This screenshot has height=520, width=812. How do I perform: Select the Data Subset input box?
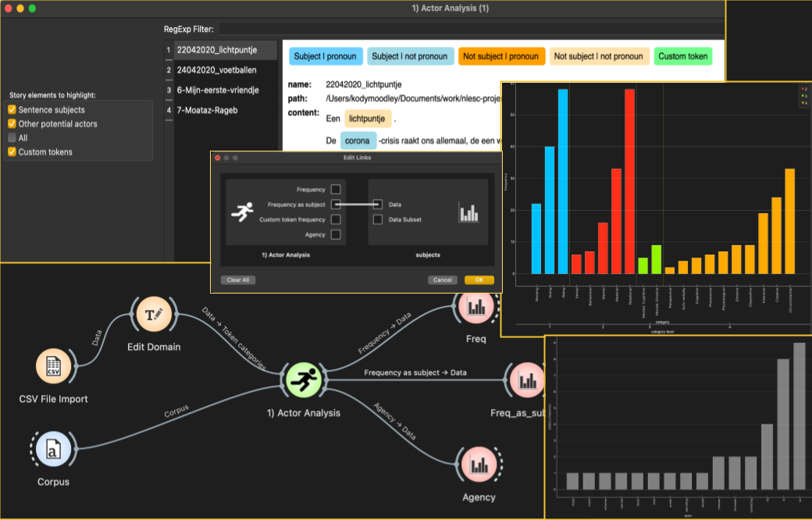tap(378, 219)
